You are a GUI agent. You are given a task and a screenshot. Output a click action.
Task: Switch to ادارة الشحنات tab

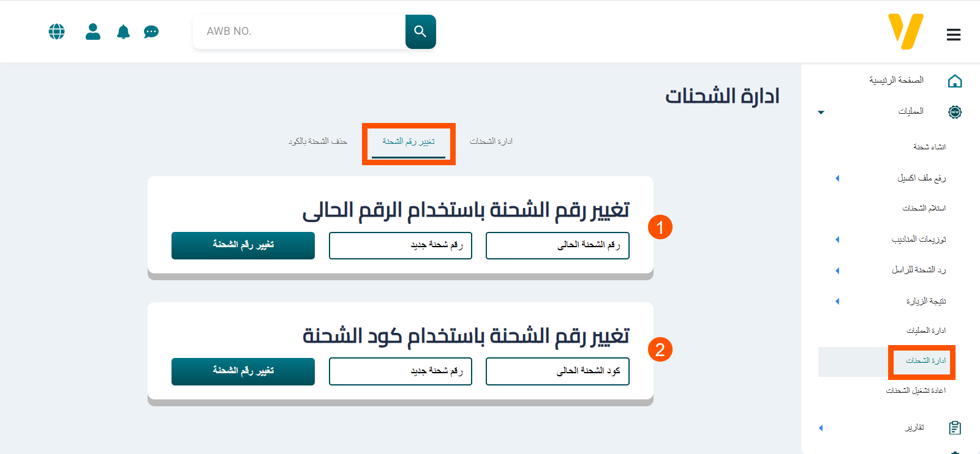point(491,141)
